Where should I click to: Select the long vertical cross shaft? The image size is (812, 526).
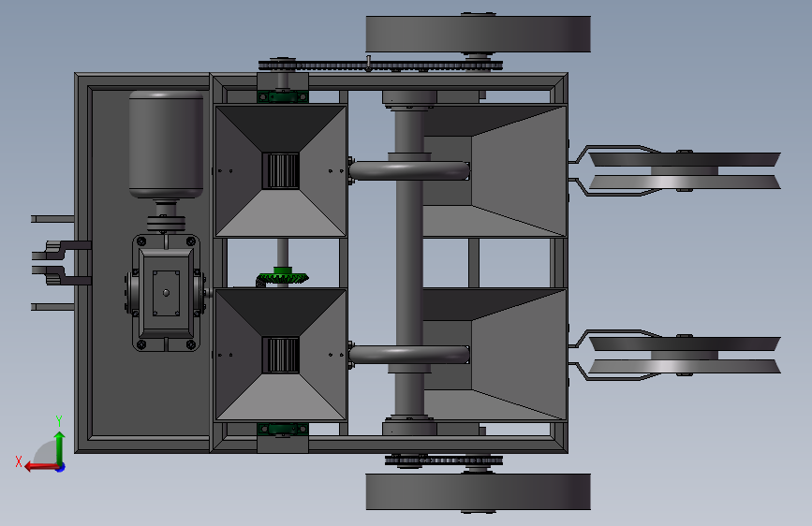409,263
